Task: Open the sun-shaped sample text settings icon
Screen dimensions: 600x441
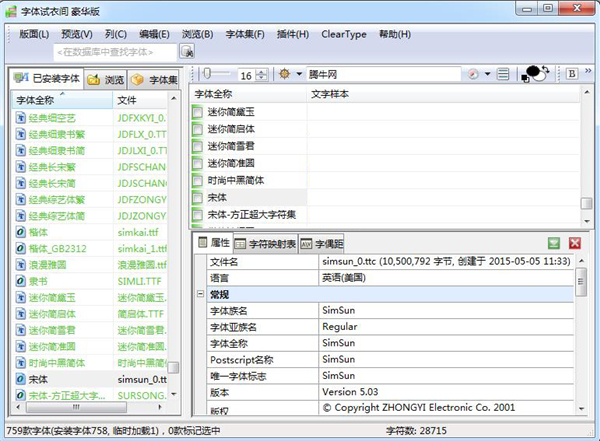Action: coord(288,75)
